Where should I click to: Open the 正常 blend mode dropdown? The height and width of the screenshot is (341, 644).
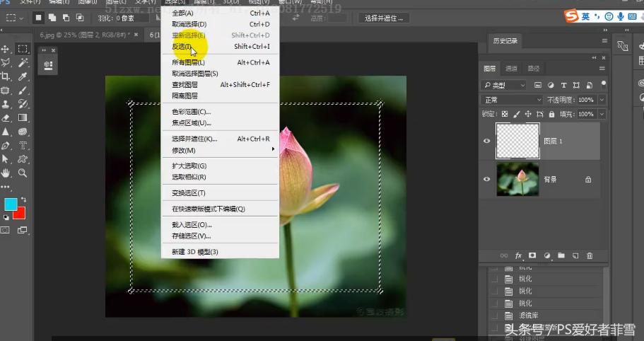click(513, 100)
